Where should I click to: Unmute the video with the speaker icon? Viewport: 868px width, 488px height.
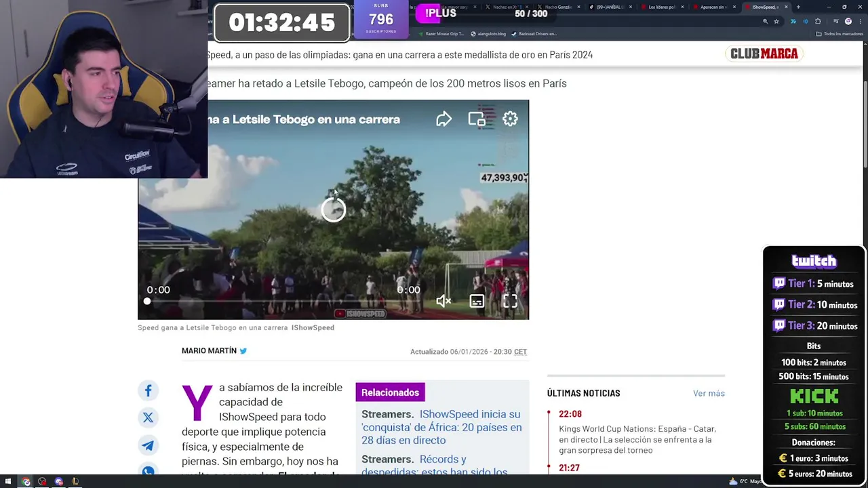click(x=443, y=301)
